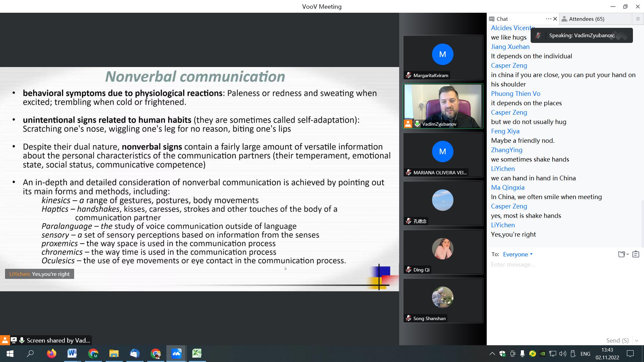The image size is (644, 362).
Task: Expand the send options arrow beside Send
Action: click(637, 341)
